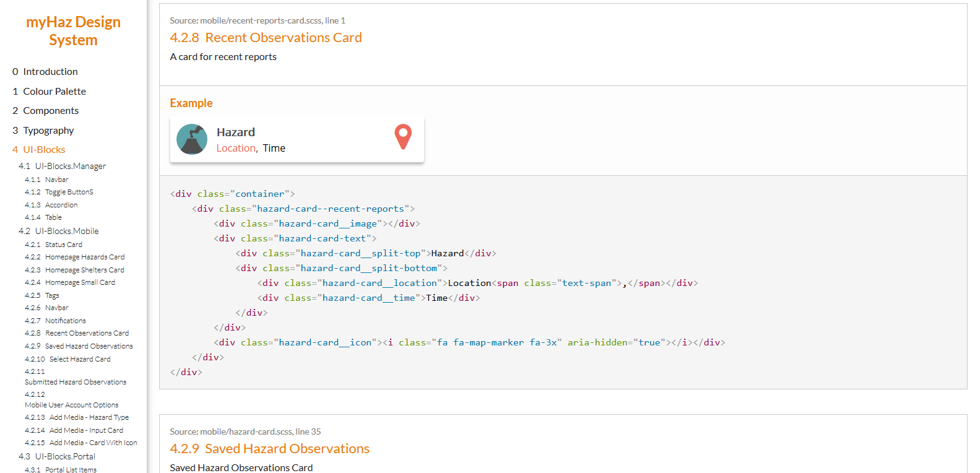Image resolution: width=980 pixels, height=473 pixels.
Task: Select Recent Observations Card sidebar link
Action: [x=87, y=333]
